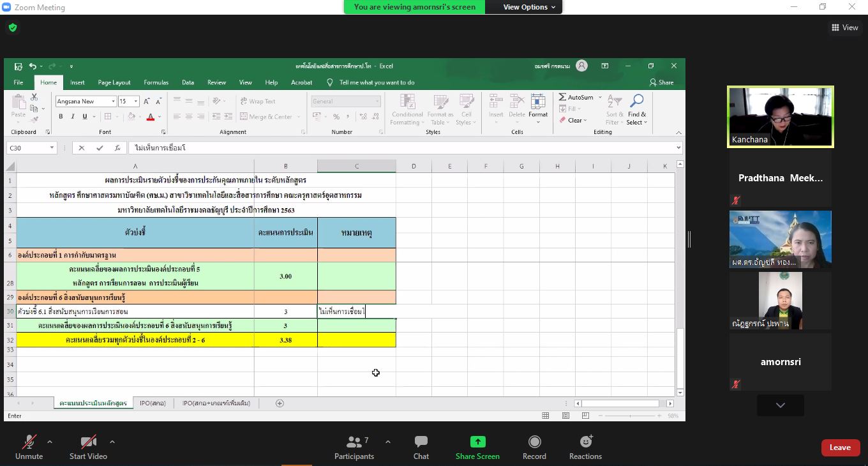
Task: Open the Zoom Chat panel
Action: [x=421, y=447]
